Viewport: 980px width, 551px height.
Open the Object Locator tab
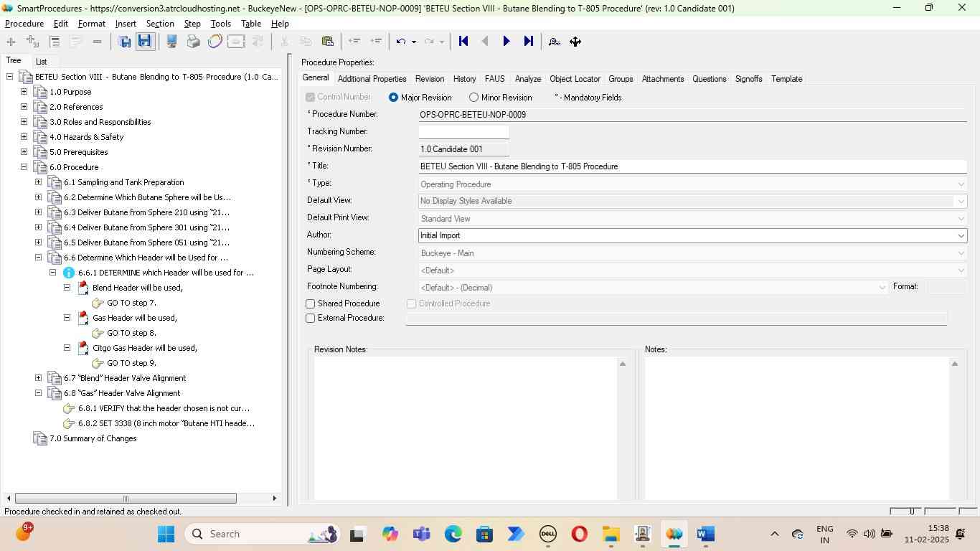click(575, 79)
